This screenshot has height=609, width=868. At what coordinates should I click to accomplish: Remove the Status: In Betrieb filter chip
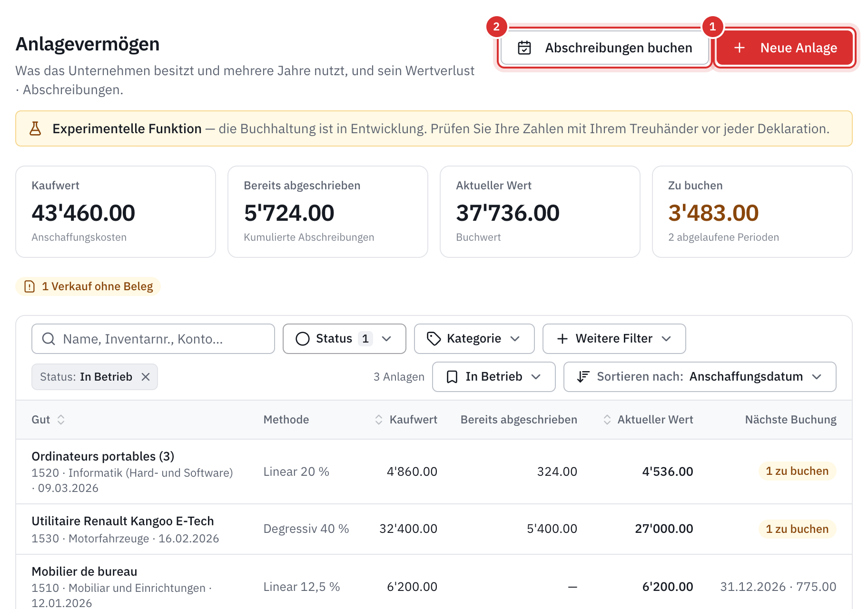146,377
